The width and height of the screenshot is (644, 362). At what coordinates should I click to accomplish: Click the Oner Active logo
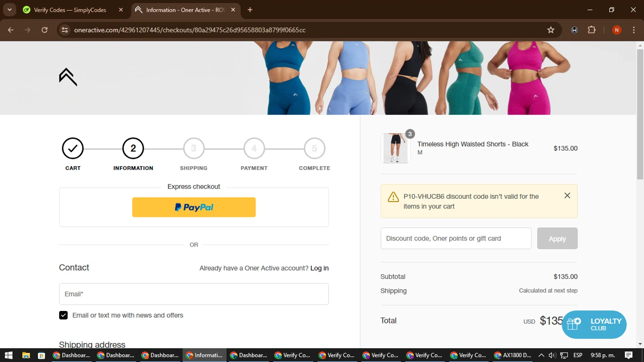tap(68, 77)
